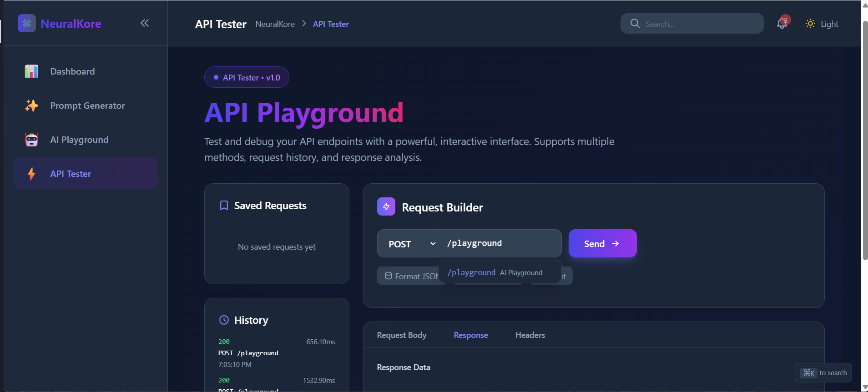This screenshot has width=868, height=392.
Task: Click the sun icon for Light theme
Action: tap(810, 24)
